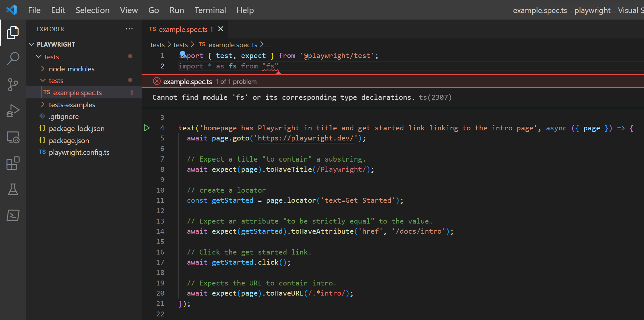Click the TS icon next to playwright.config.ts
The image size is (644, 320).
pyautogui.click(x=42, y=152)
